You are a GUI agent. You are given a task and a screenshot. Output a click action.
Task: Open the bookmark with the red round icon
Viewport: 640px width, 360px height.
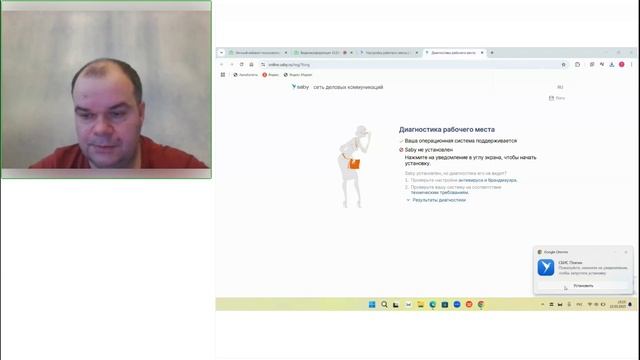coord(270,75)
